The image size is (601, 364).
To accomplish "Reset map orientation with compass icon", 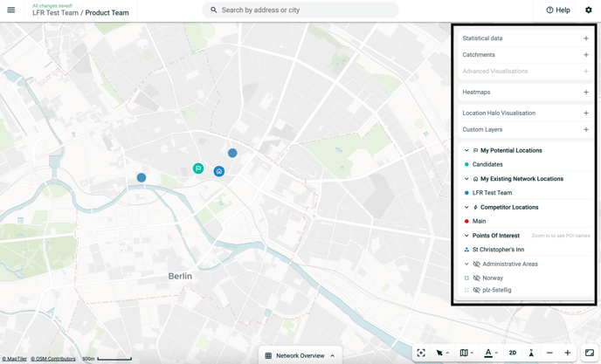I will [531, 354].
